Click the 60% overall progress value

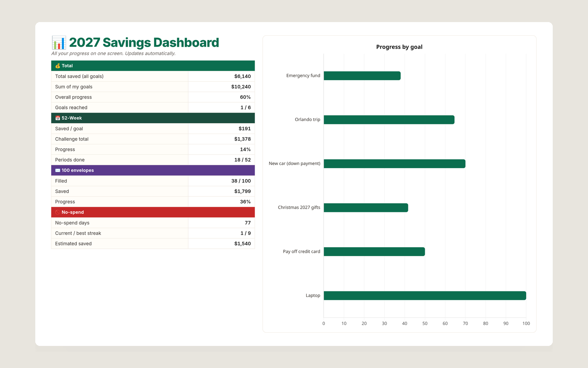tap(245, 97)
